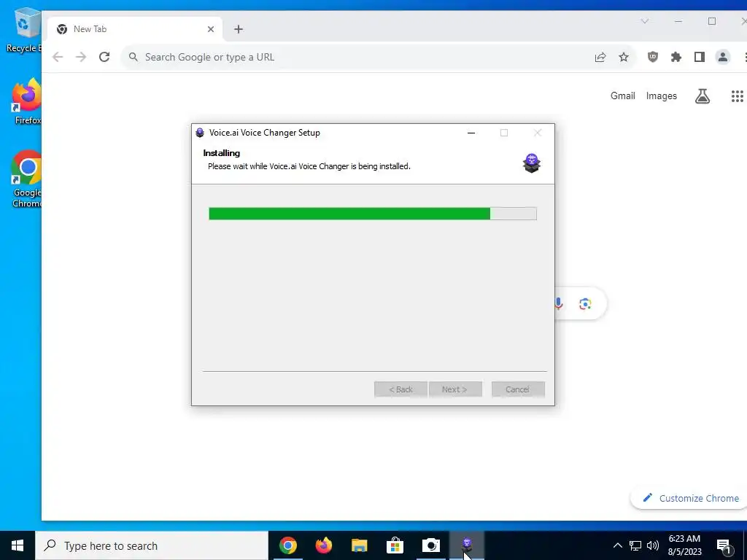Screen dimensions: 747x560
Task: Click the greyed-out Next button in the installer
Action: pos(455,389)
